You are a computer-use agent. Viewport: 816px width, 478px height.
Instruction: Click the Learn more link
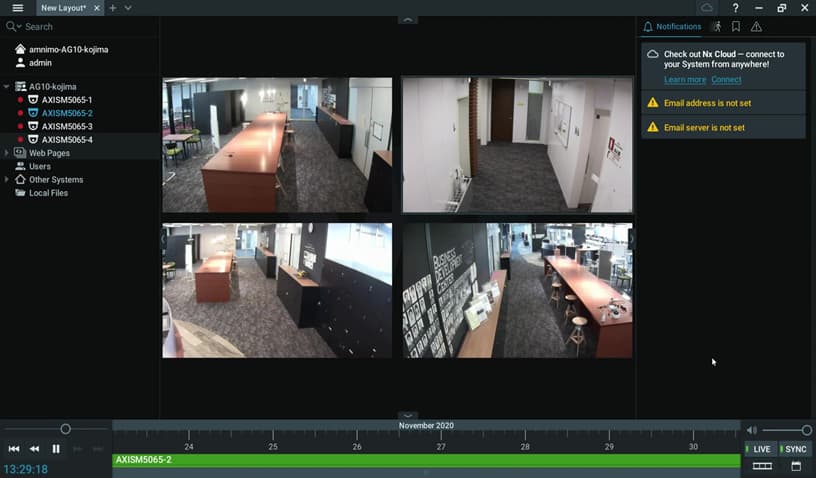pos(684,80)
